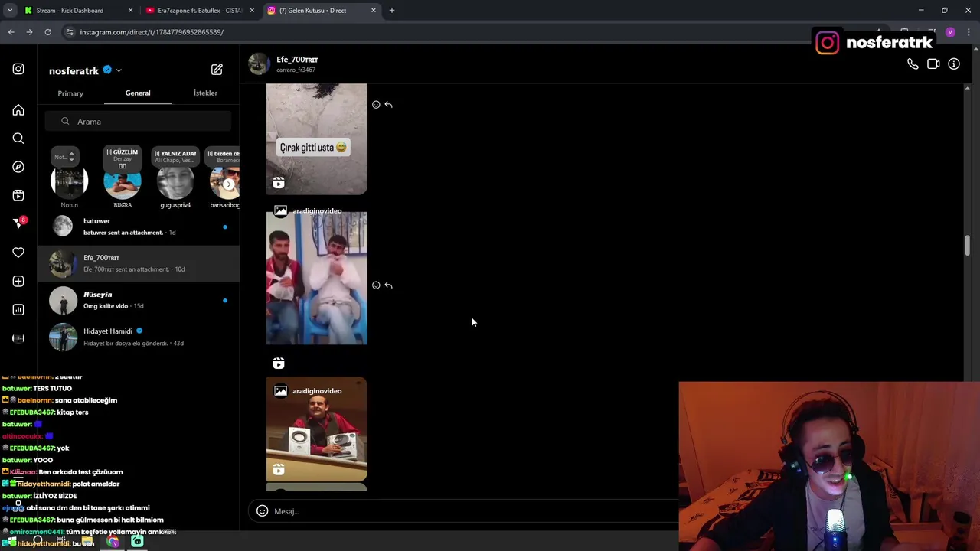Viewport: 980px width, 551px height.
Task: Open the Hüseyin conversation
Action: click(x=139, y=300)
